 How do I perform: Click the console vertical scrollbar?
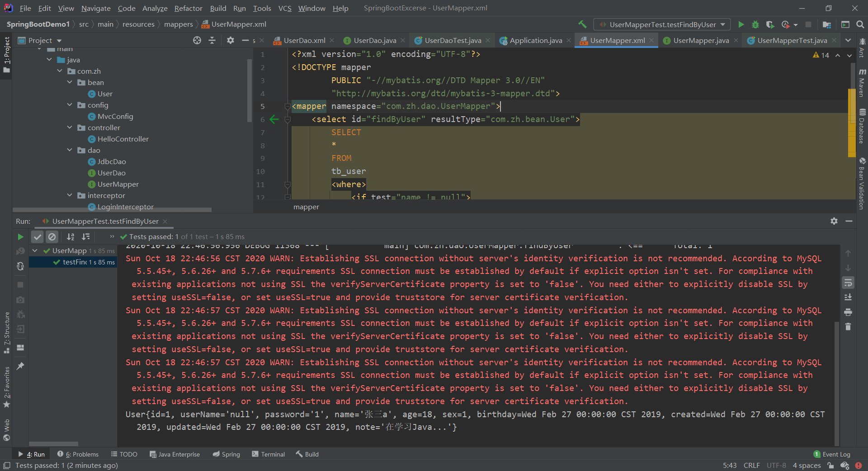coord(837,384)
